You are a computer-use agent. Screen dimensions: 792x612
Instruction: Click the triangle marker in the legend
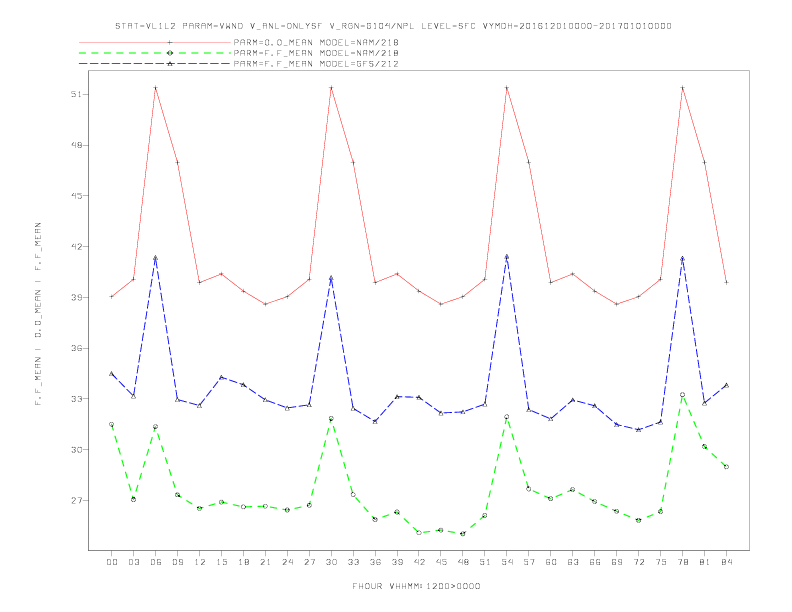(x=170, y=64)
